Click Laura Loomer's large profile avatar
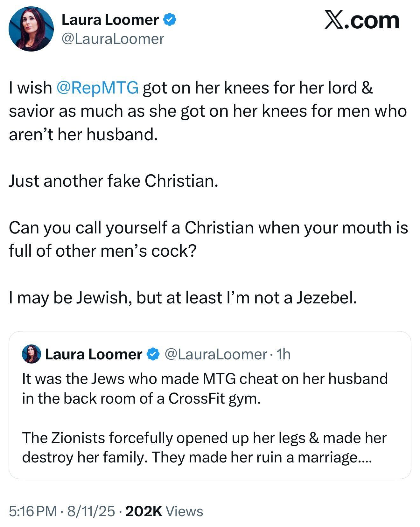Viewport: 420px width, 527px height. (x=31, y=29)
